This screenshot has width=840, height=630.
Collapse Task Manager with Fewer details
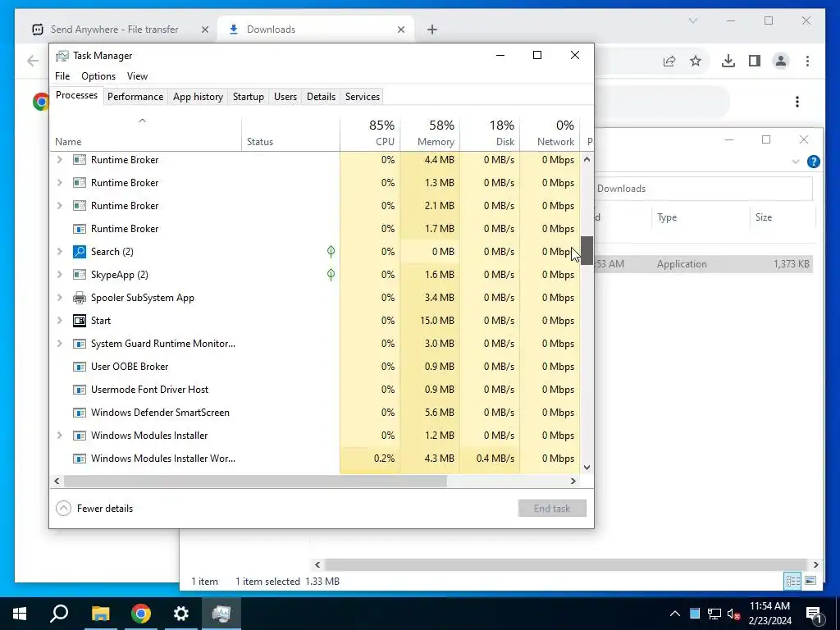94,509
